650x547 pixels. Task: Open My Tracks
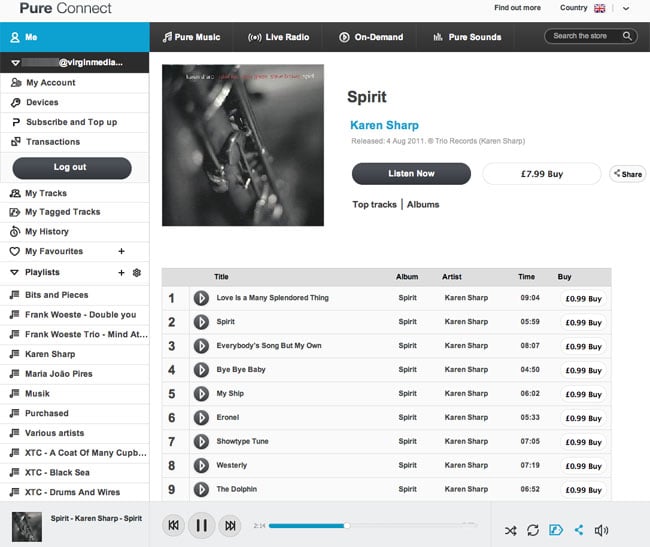[x=75, y=193]
